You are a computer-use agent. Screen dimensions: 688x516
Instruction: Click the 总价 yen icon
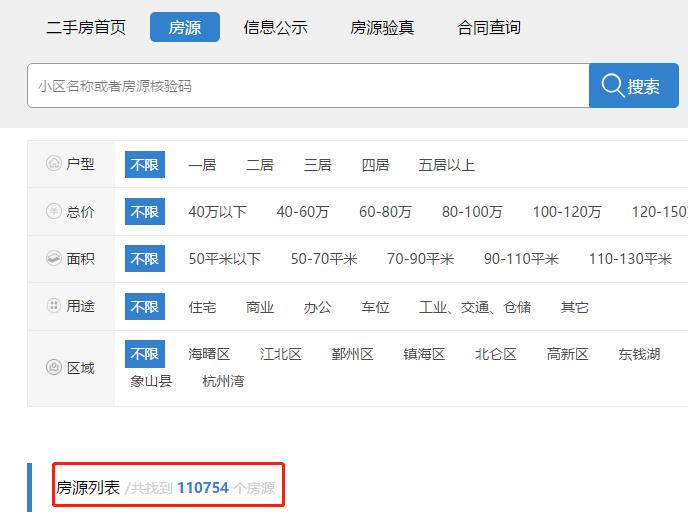click(54, 211)
